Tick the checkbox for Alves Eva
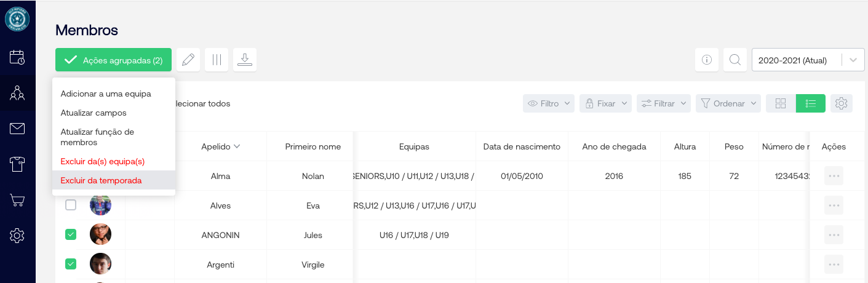 coord(71,205)
